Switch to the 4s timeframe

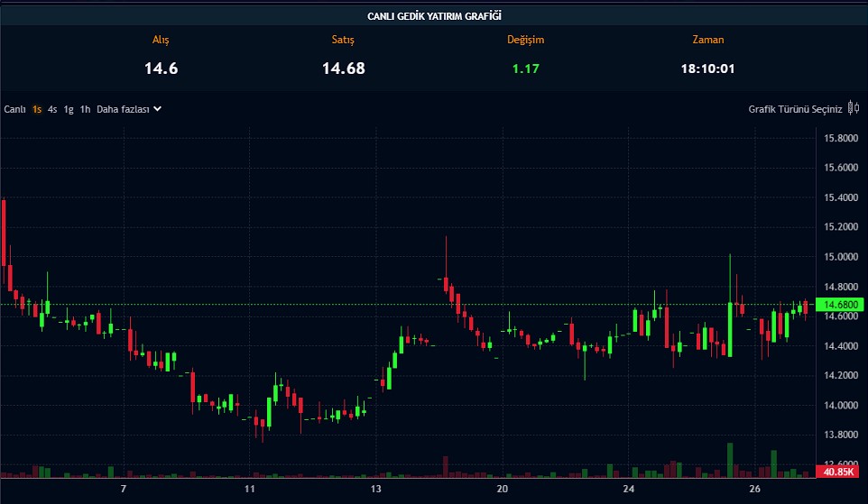point(52,109)
